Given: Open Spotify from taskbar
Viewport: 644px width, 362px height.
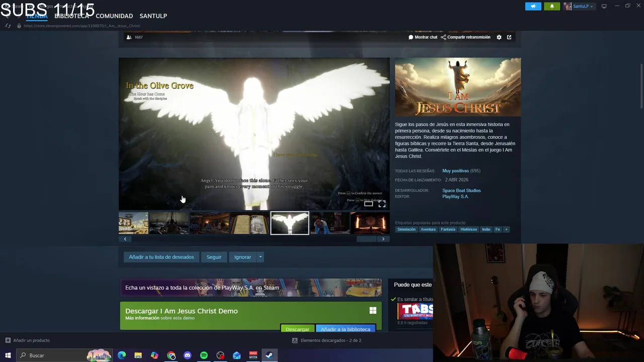Looking at the screenshot, I should (204, 355).
